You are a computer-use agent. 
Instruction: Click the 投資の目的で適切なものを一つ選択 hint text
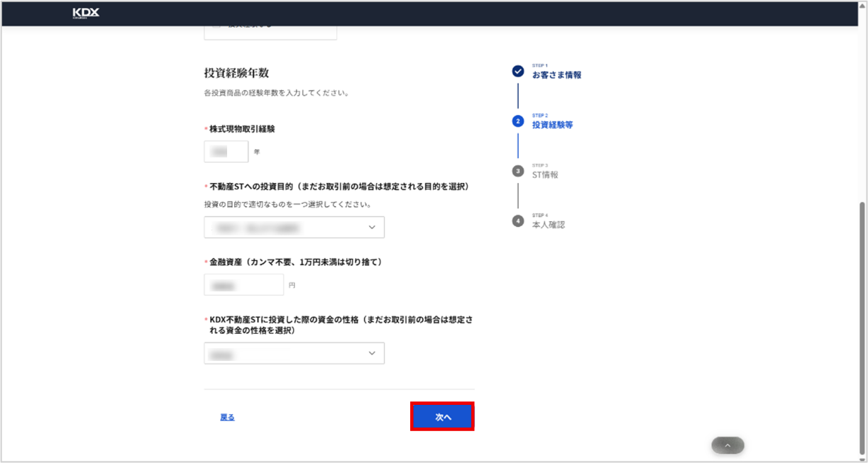[x=287, y=205]
